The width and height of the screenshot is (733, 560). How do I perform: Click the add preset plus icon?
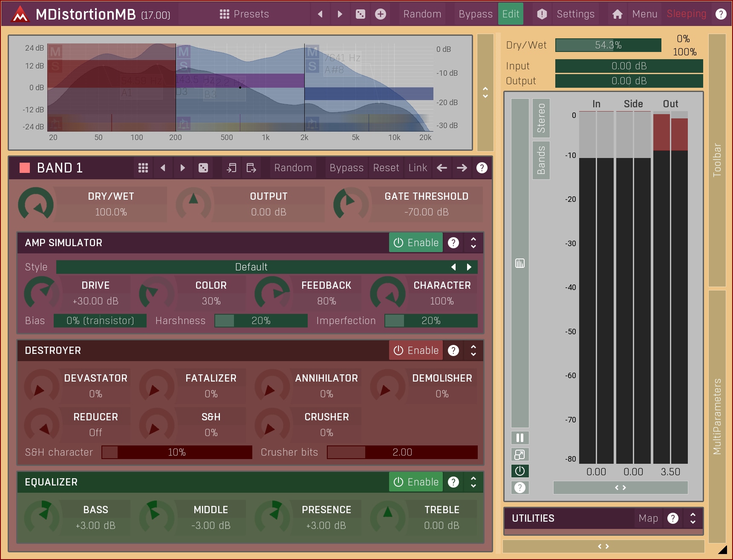coord(380,14)
